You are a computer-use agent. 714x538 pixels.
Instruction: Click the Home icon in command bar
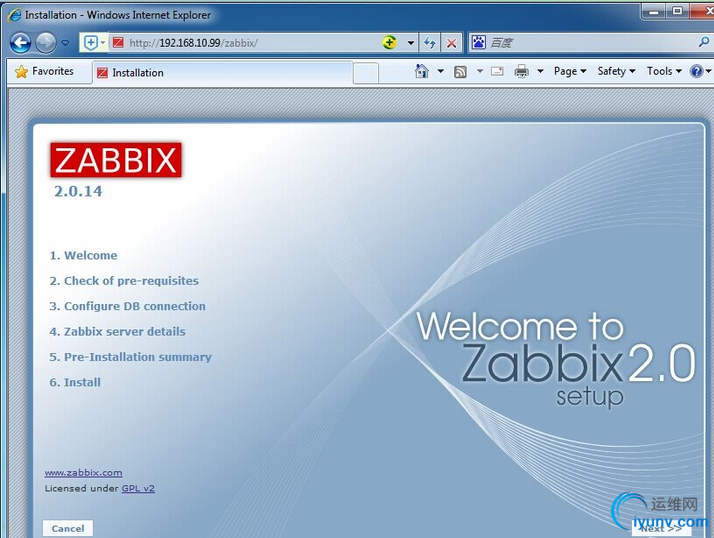pos(422,71)
